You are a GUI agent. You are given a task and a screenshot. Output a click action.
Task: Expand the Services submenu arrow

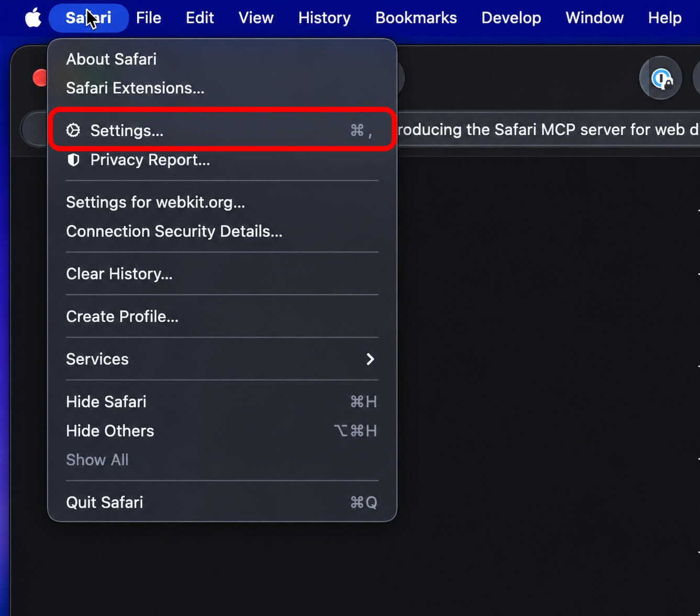[370, 359]
